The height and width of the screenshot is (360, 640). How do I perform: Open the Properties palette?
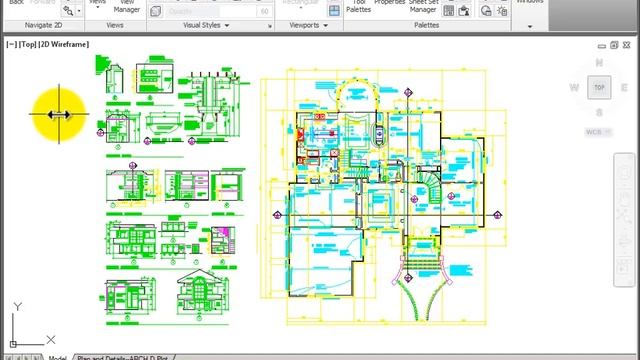389,3
